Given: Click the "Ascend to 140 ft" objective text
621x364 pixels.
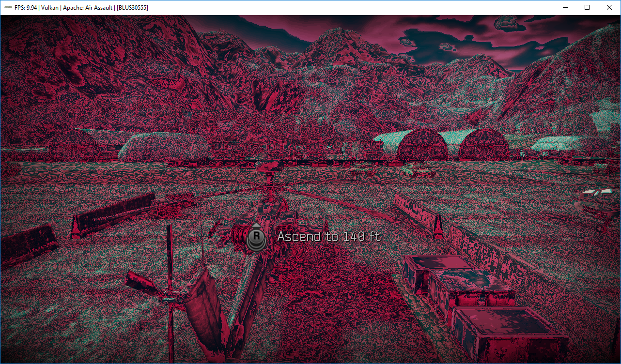Looking at the screenshot, I should click(328, 237).
